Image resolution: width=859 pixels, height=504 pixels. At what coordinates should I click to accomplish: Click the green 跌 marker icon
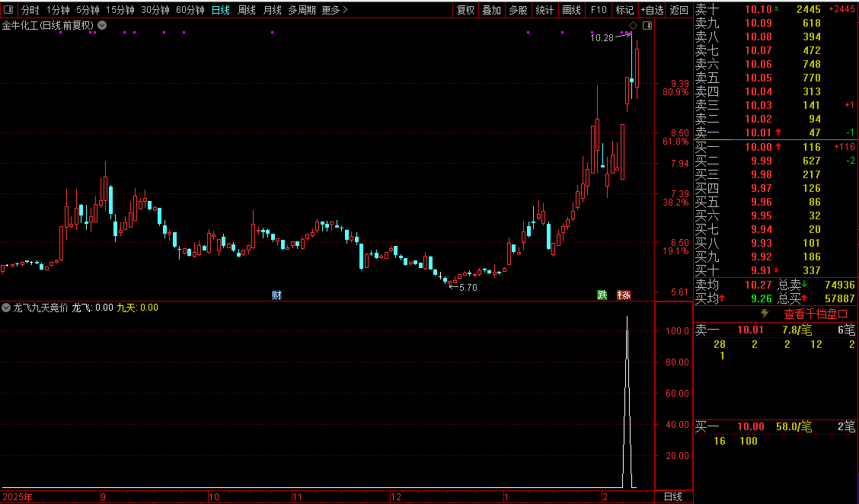602,295
